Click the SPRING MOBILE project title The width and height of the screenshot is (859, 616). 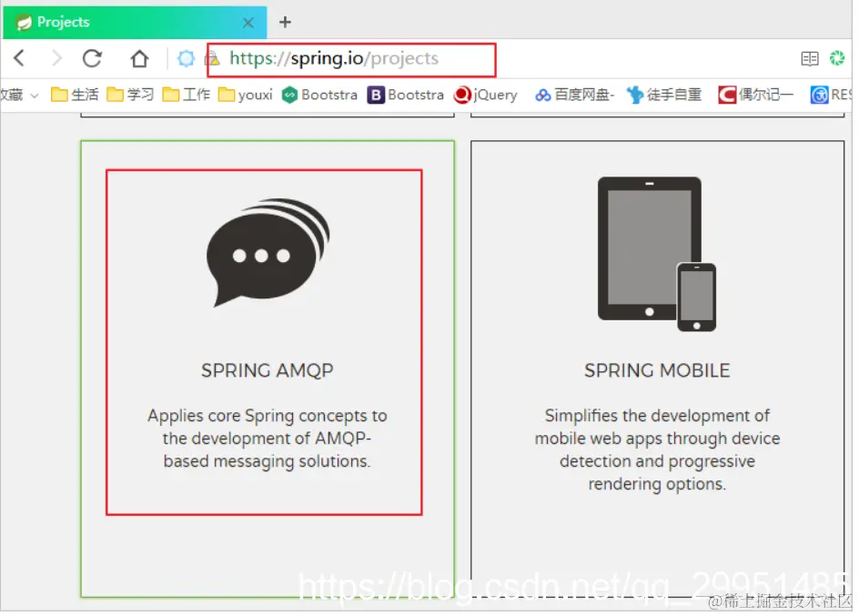click(x=657, y=370)
